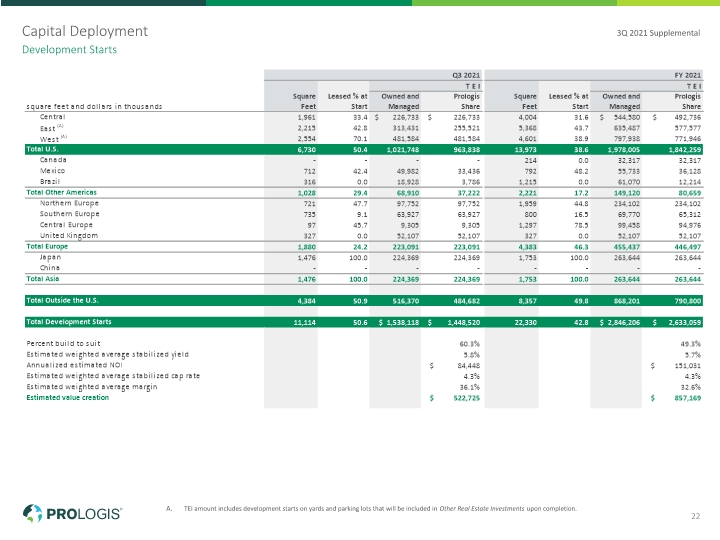Click the page number 22
720x540 pixels.
point(695,516)
